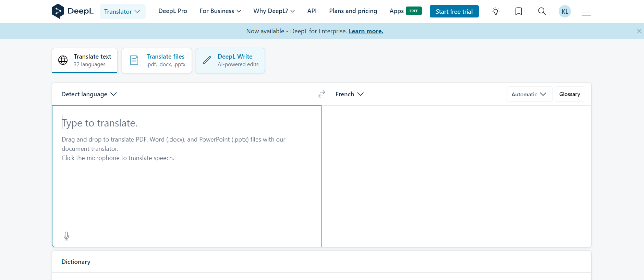Click the DeepL logo
The image size is (644, 280).
(x=72, y=11)
